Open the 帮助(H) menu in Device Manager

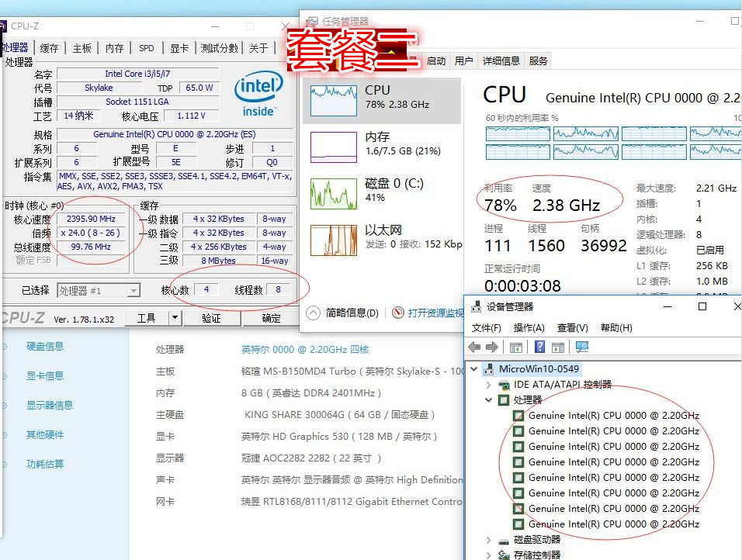click(x=616, y=328)
